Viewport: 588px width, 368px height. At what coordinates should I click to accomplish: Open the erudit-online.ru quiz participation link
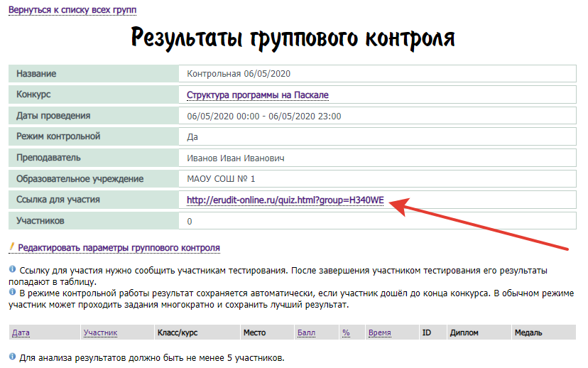[285, 200]
